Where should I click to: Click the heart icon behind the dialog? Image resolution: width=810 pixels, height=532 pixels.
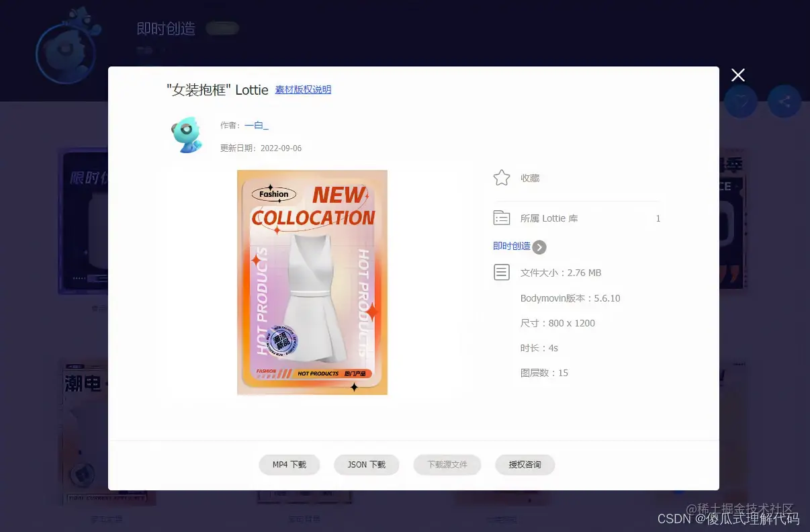click(x=741, y=101)
